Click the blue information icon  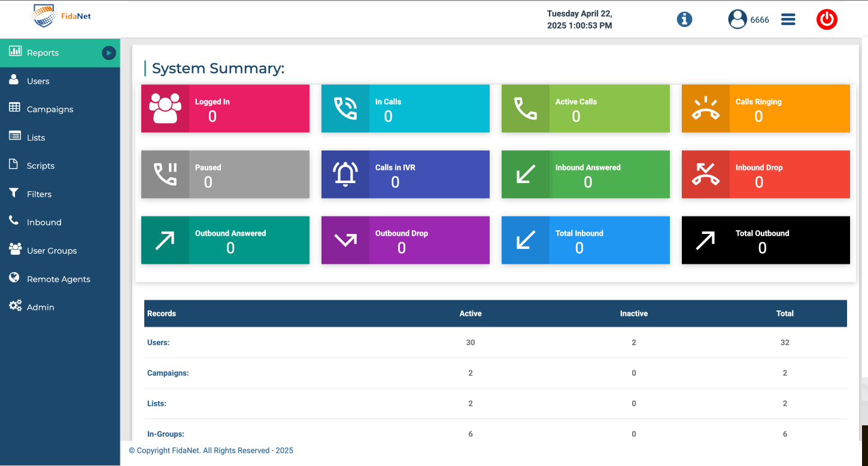pyautogui.click(x=684, y=20)
